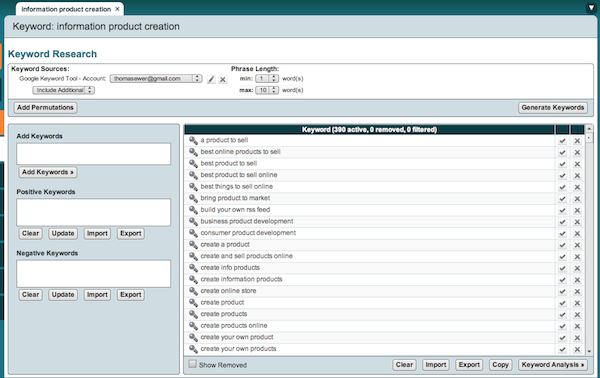Toggle checkmark for 'create info products'
This screenshot has width=600, height=378.
(562, 269)
